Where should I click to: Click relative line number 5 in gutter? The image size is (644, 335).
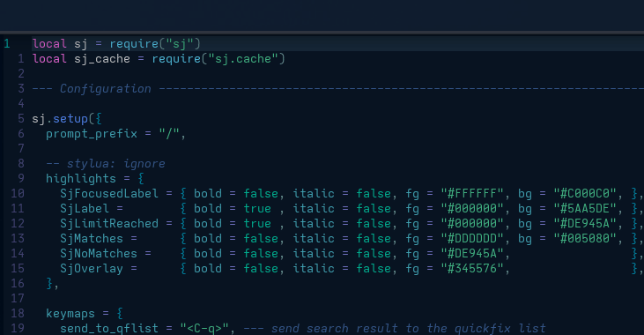(x=21, y=119)
